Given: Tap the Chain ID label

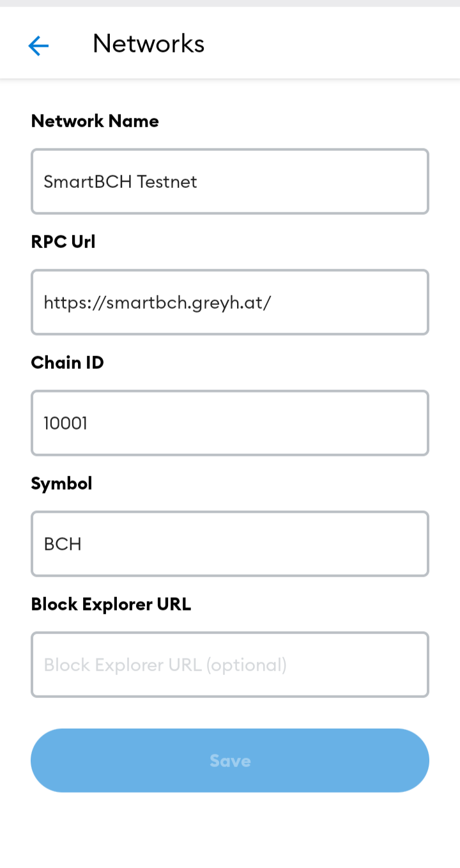Looking at the screenshot, I should tap(67, 362).
